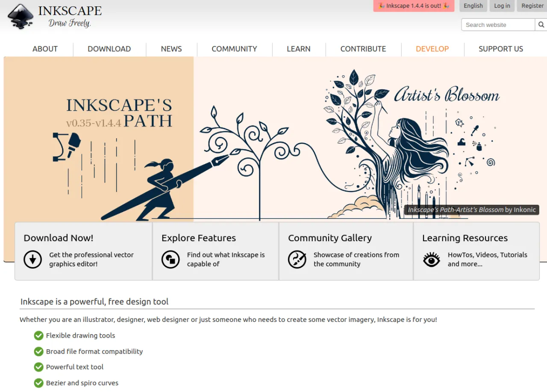The height and width of the screenshot is (392, 547).
Task: Open the LEARN menu
Action: coord(298,49)
